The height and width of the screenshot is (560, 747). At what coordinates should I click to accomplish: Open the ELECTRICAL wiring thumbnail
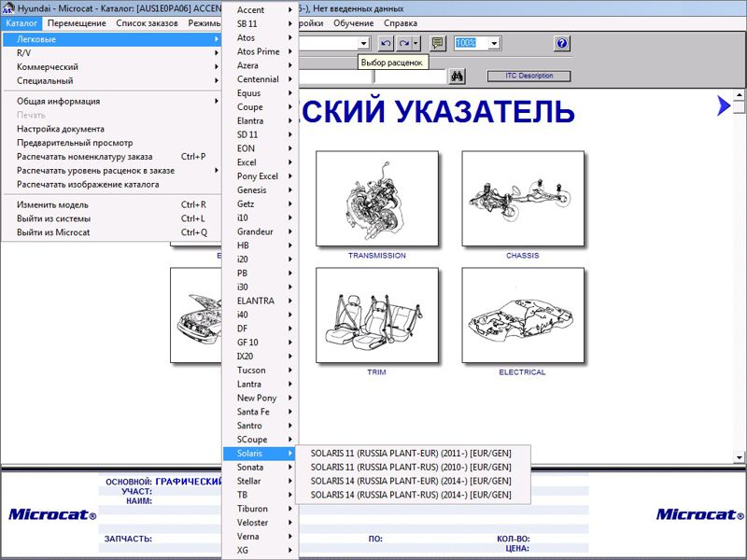click(523, 315)
